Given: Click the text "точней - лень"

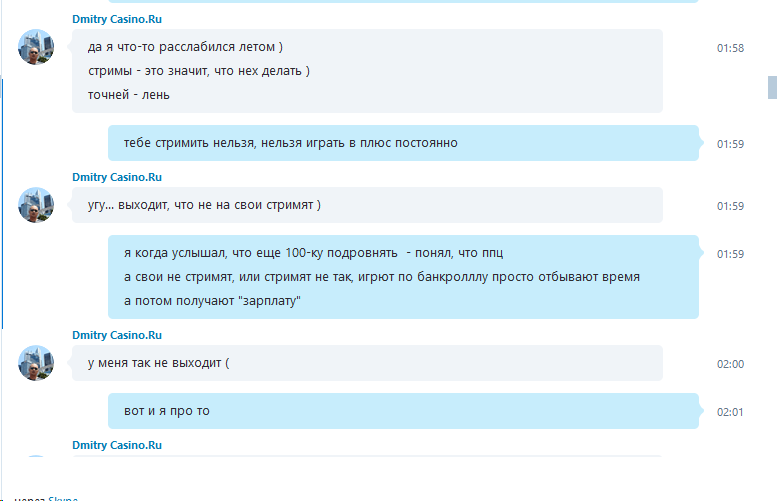Looking at the screenshot, I should click(x=129, y=95).
